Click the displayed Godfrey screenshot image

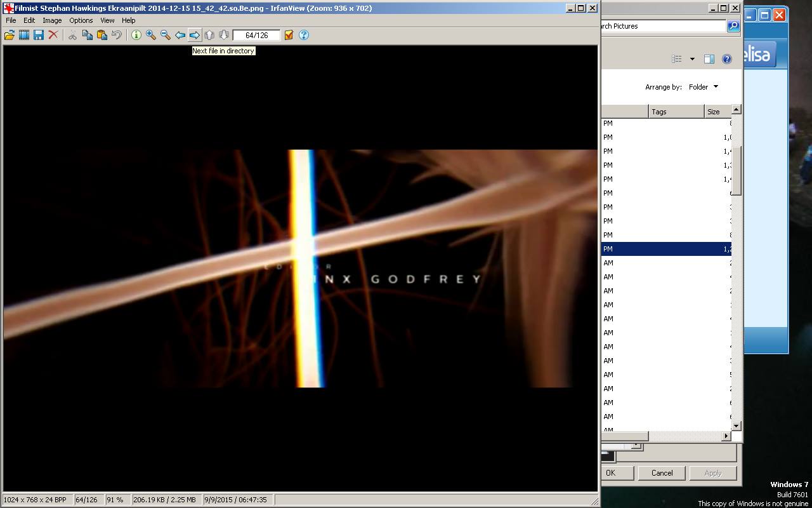301,268
